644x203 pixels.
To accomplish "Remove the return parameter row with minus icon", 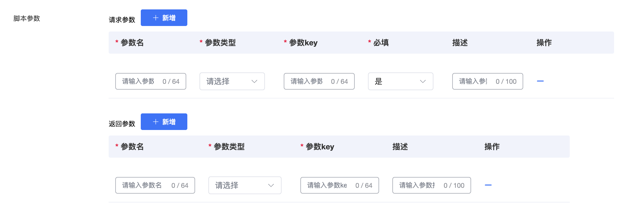I will [488, 185].
